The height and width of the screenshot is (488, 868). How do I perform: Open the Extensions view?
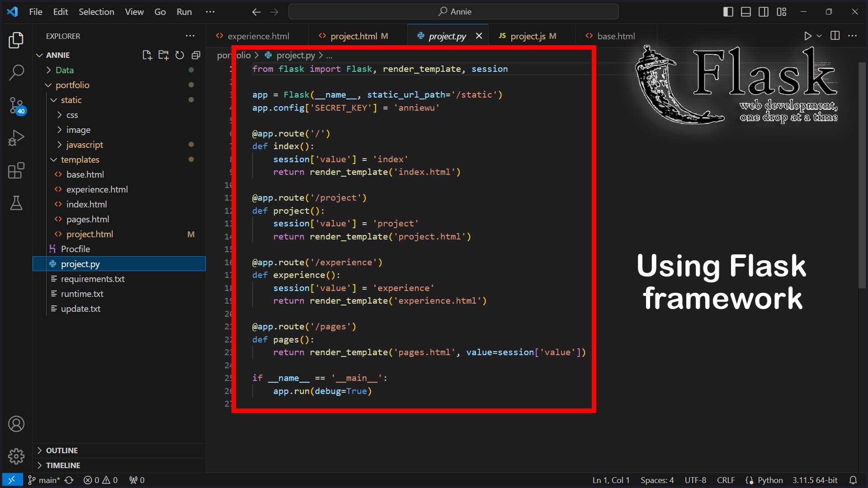point(16,171)
